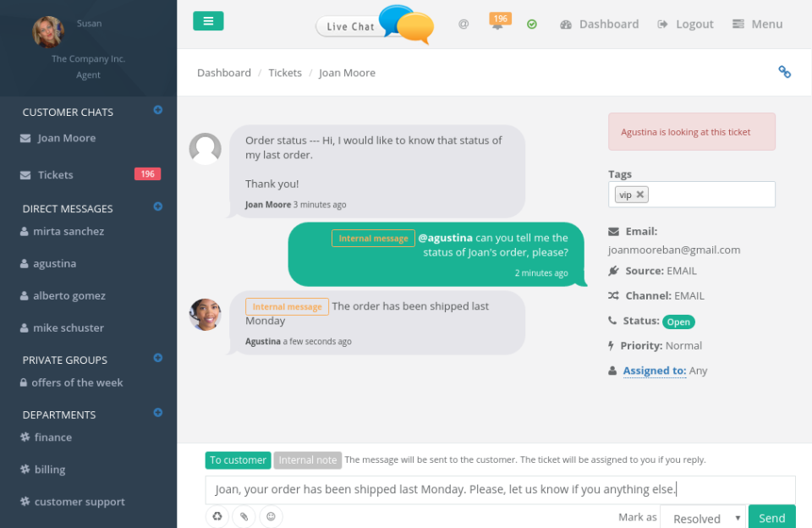Open the emoji picker below the reply box

(271, 516)
